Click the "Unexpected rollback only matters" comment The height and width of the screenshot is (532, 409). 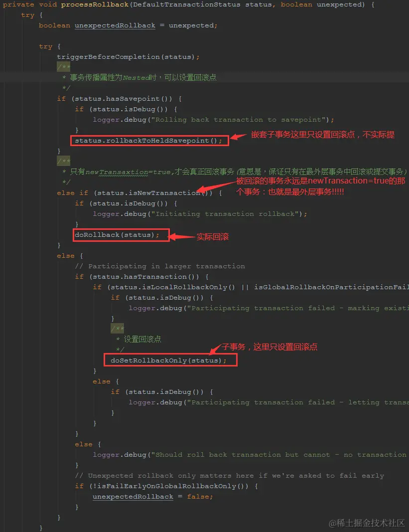(230, 476)
